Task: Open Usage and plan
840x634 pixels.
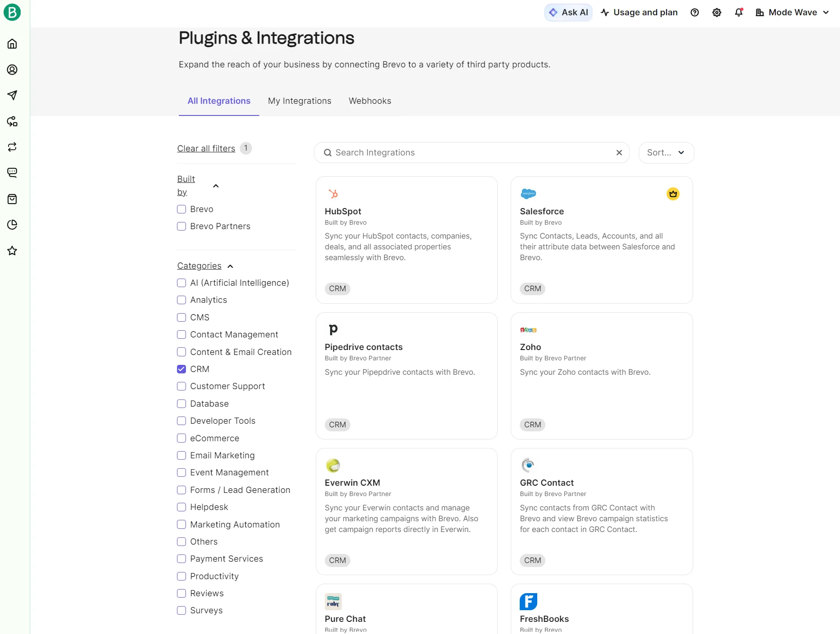Action: 639,13
